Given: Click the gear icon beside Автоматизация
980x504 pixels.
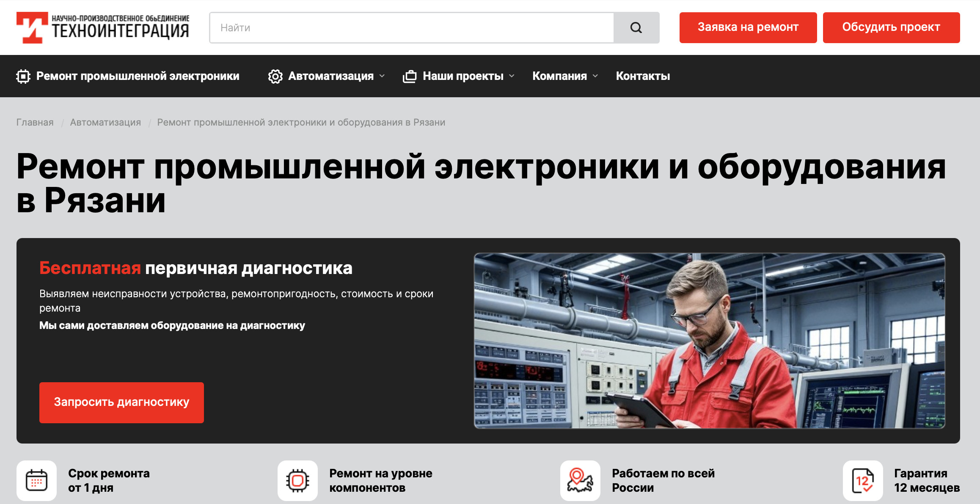Looking at the screenshot, I should (275, 77).
